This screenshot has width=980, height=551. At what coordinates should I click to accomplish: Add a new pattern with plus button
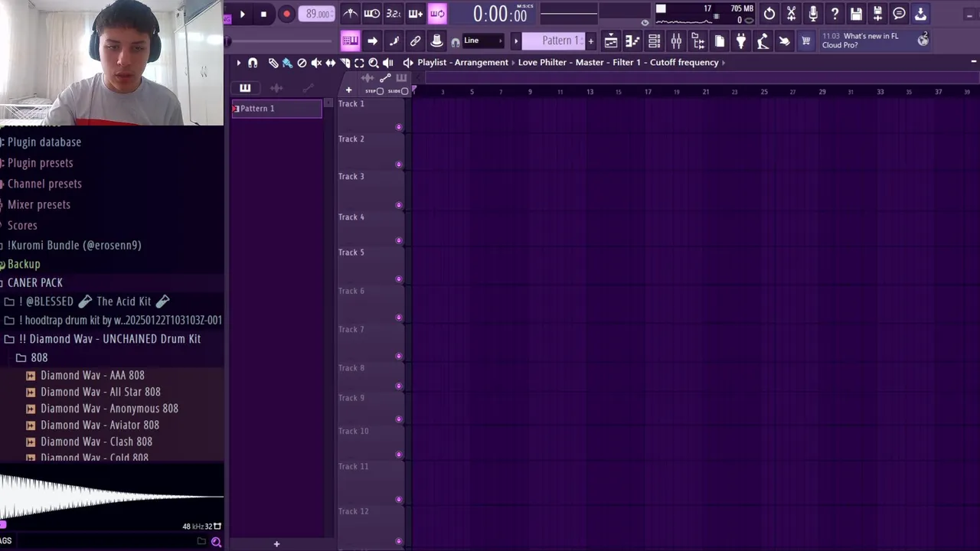click(x=590, y=41)
